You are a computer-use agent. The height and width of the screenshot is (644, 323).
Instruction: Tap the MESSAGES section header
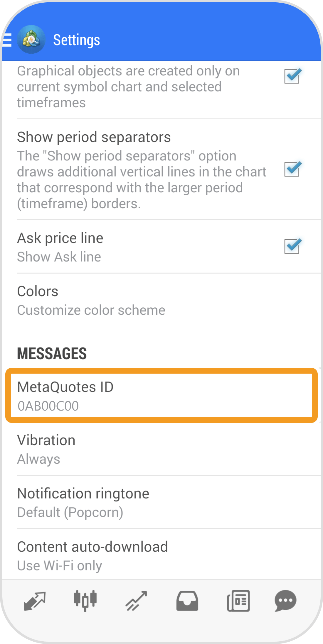(x=52, y=353)
